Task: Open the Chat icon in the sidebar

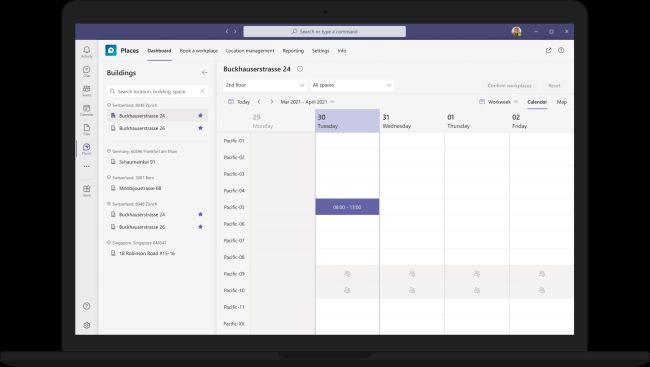Action: pyautogui.click(x=86, y=71)
